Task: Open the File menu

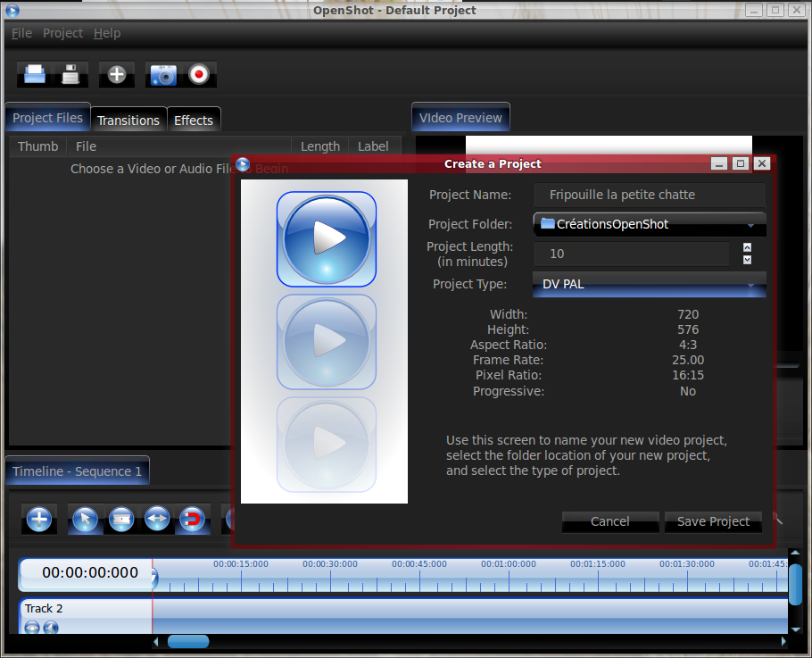Action: point(21,33)
